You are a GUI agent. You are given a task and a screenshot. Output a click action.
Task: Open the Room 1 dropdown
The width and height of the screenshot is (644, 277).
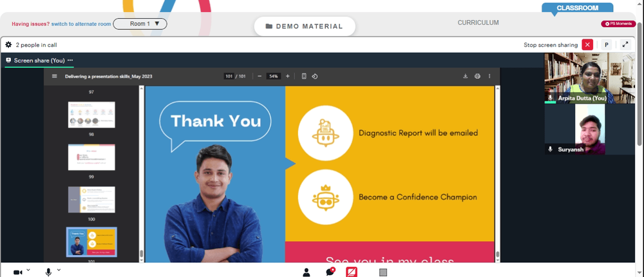(140, 24)
